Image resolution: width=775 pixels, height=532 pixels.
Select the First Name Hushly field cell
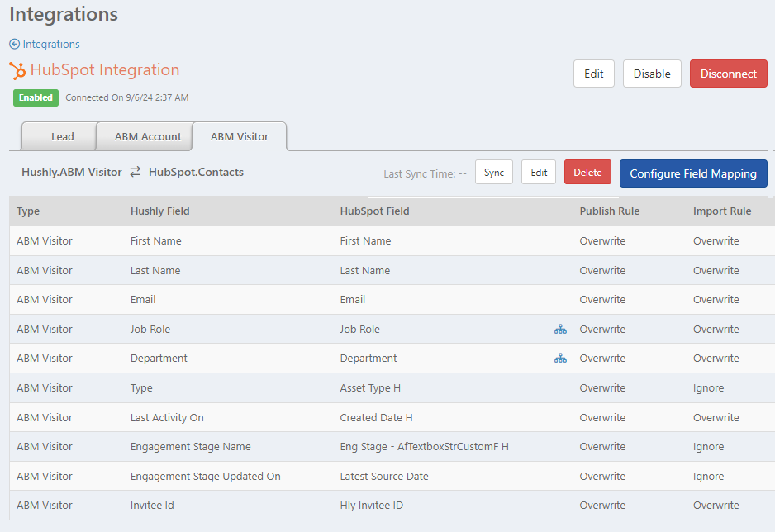tap(155, 240)
